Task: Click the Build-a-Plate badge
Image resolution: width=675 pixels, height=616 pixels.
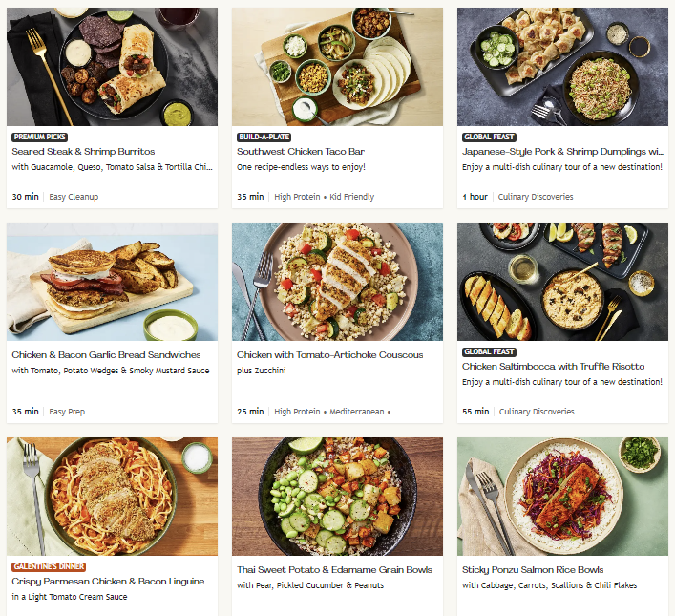Action: click(264, 138)
